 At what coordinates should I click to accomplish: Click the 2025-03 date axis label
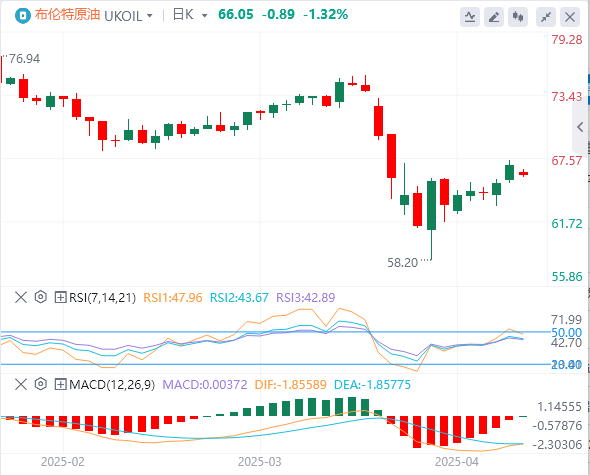[260, 462]
